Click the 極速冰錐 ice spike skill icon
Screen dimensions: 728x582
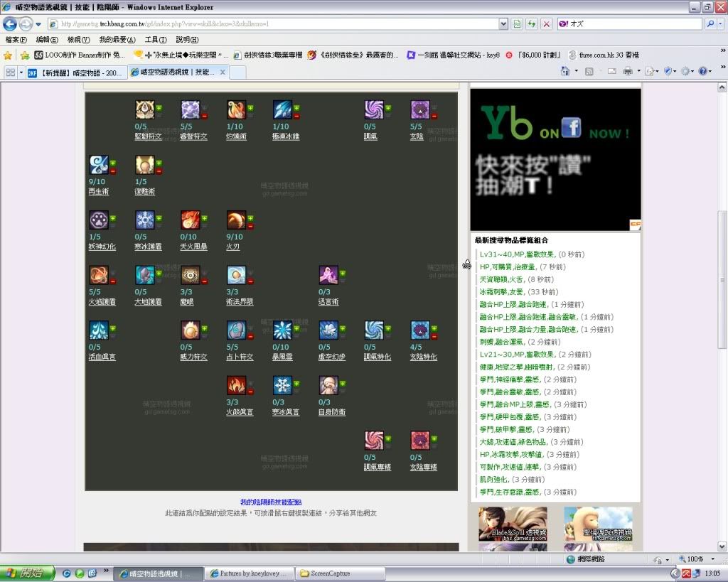[x=282, y=109]
